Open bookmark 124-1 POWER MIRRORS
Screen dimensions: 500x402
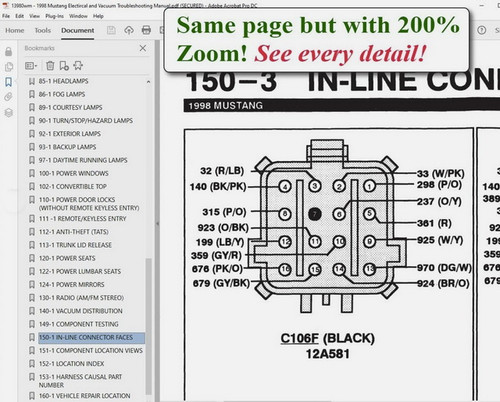[x=72, y=284]
